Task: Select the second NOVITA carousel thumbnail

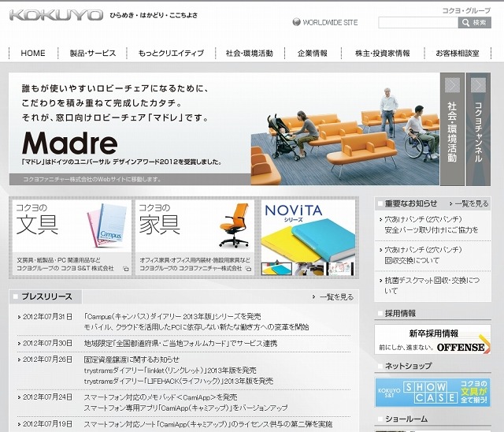Action: tap(309, 269)
